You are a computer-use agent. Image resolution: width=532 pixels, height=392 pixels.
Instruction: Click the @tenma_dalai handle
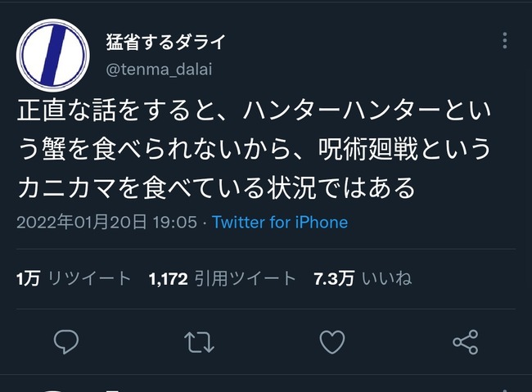click(159, 70)
